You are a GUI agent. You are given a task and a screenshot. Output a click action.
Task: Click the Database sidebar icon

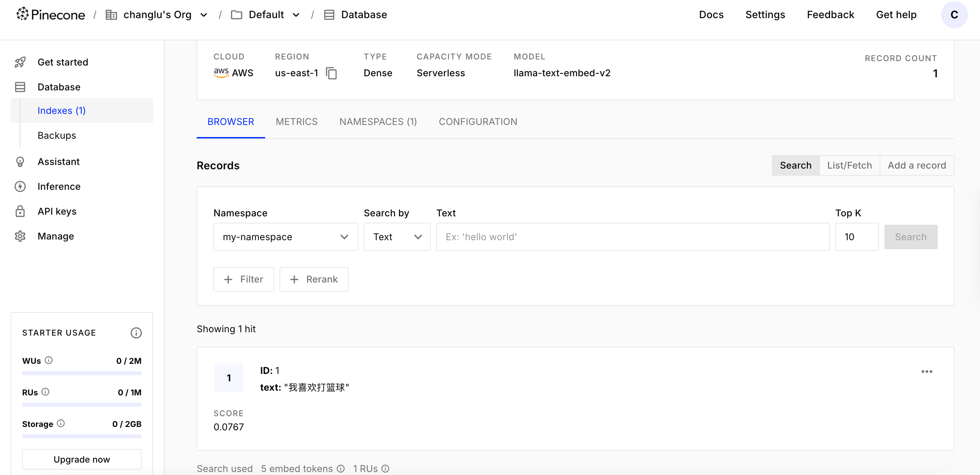(x=20, y=87)
